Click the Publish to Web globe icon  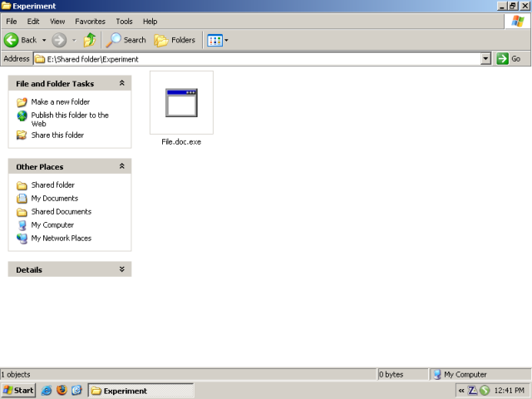pyautogui.click(x=22, y=116)
